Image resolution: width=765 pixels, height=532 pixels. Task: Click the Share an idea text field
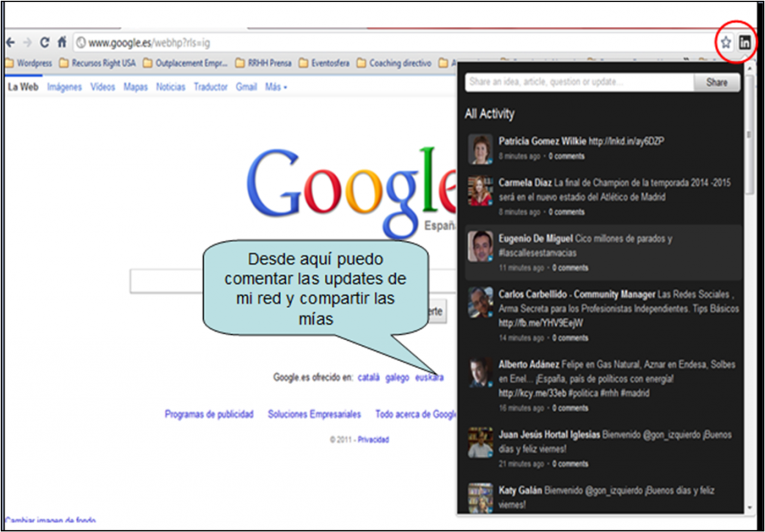[x=580, y=82]
